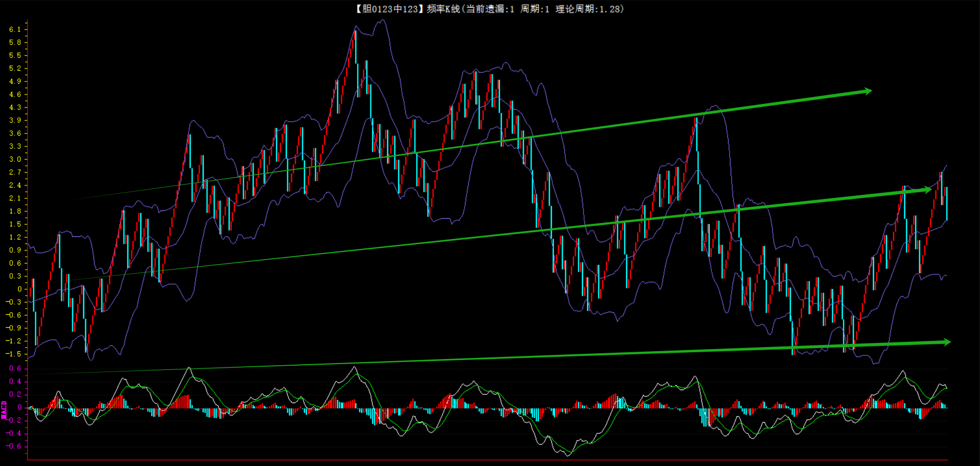
Task: Click the magenta 0.4 MACD axis label
Action: [x=15, y=381]
